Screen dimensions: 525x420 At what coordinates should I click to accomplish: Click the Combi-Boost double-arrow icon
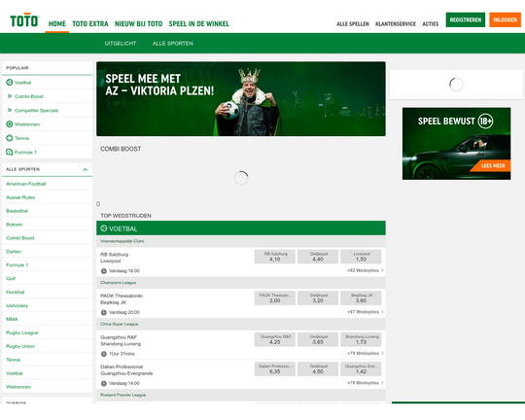tap(10, 96)
